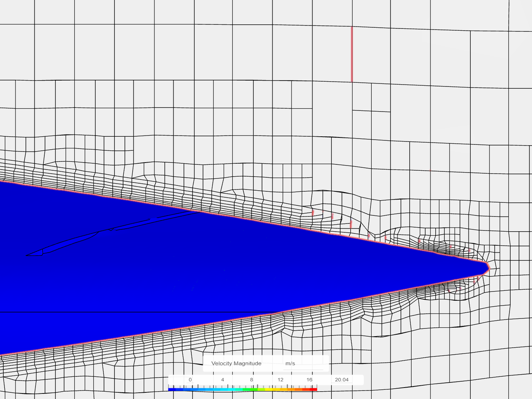Click the legend tick label 12
Image resolution: width=532 pixels, height=399 pixels.
[x=280, y=380]
